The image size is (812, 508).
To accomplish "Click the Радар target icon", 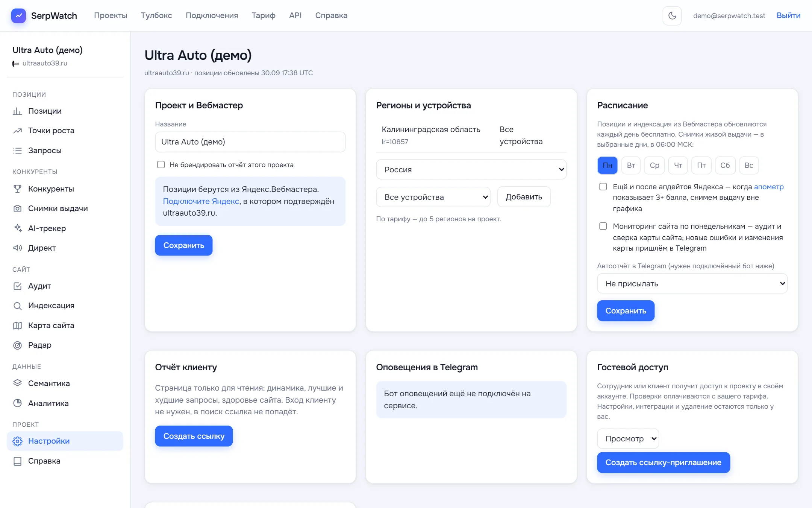I will tap(17, 345).
